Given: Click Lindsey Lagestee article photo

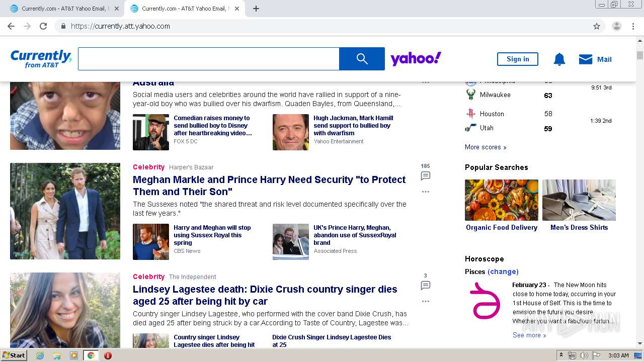Looking at the screenshot, I should coord(65,310).
